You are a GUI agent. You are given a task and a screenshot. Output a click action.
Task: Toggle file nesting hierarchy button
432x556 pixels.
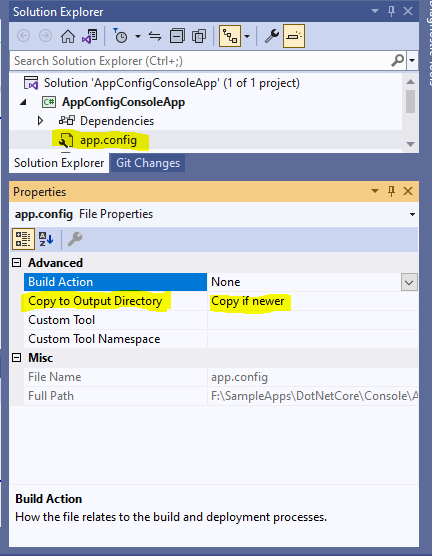tap(230, 36)
